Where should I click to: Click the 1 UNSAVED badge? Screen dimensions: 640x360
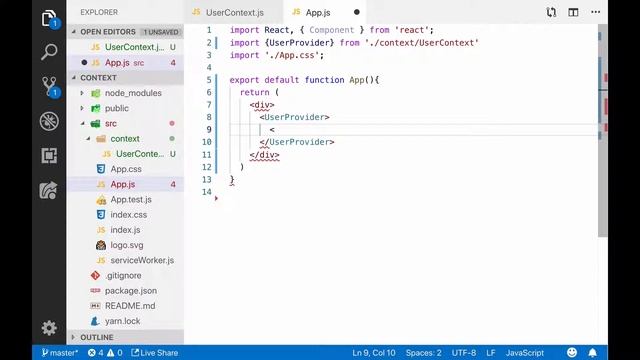point(161,32)
